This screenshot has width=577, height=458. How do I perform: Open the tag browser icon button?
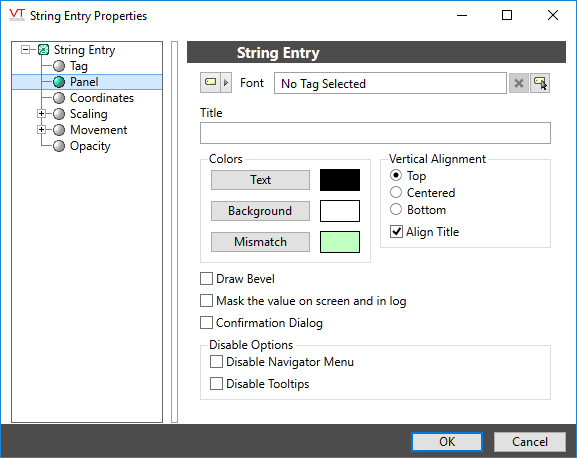(540, 83)
